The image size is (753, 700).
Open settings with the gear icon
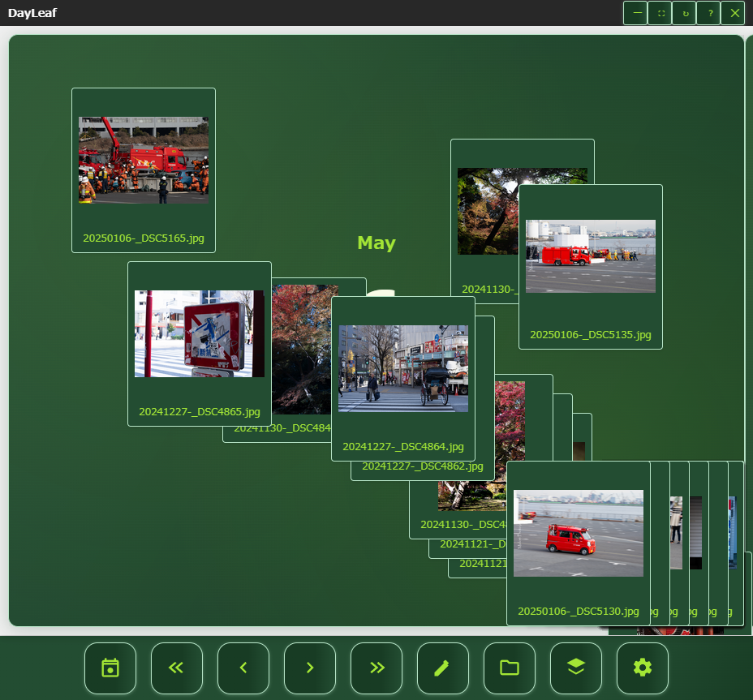tap(643, 668)
